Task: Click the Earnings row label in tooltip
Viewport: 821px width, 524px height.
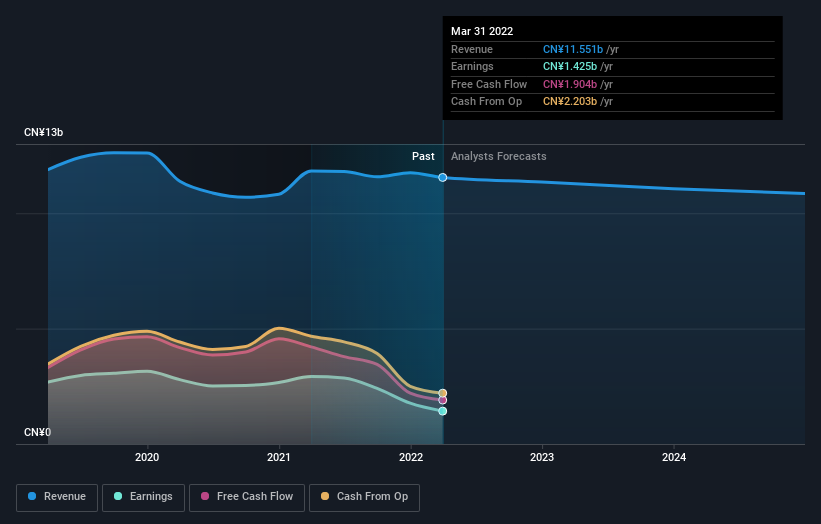Action: [x=472, y=66]
